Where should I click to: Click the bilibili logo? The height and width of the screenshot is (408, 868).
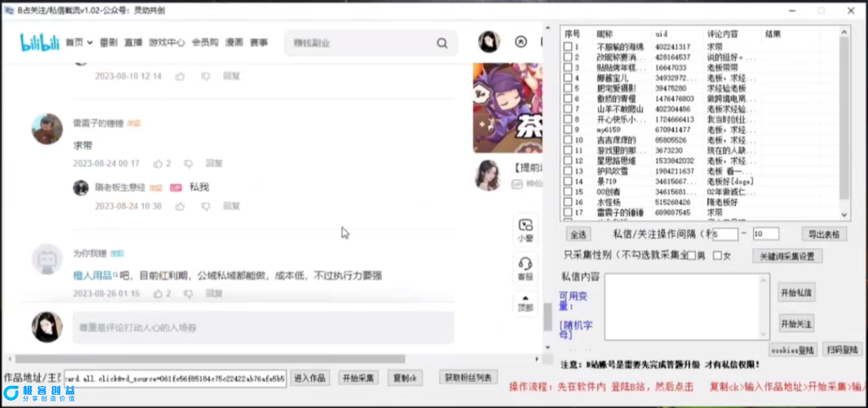(x=39, y=42)
